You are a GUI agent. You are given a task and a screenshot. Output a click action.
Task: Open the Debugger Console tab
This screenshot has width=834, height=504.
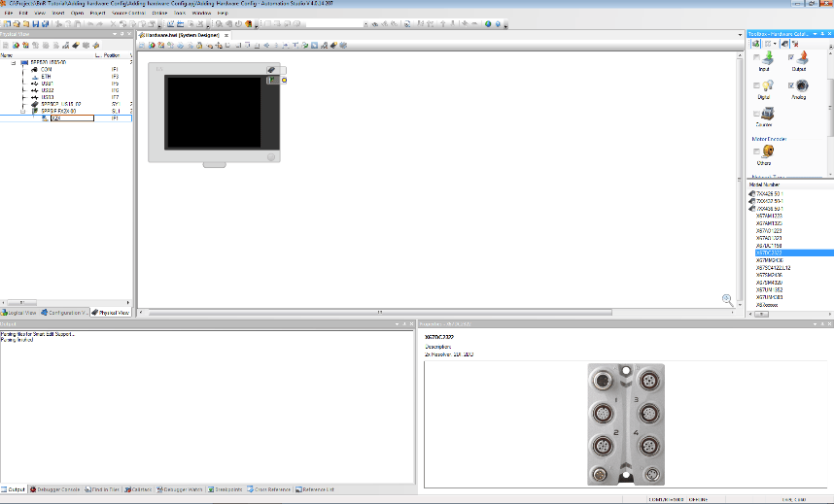pyautogui.click(x=55, y=489)
